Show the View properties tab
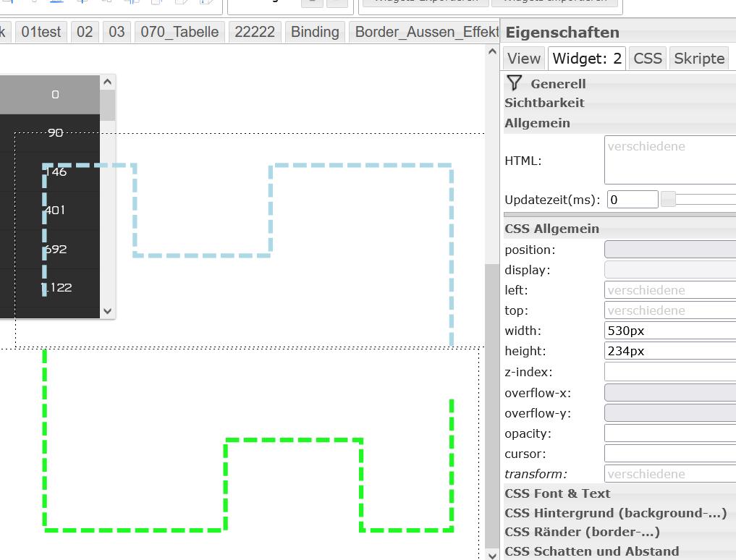The width and height of the screenshot is (736, 560). (x=523, y=59)
